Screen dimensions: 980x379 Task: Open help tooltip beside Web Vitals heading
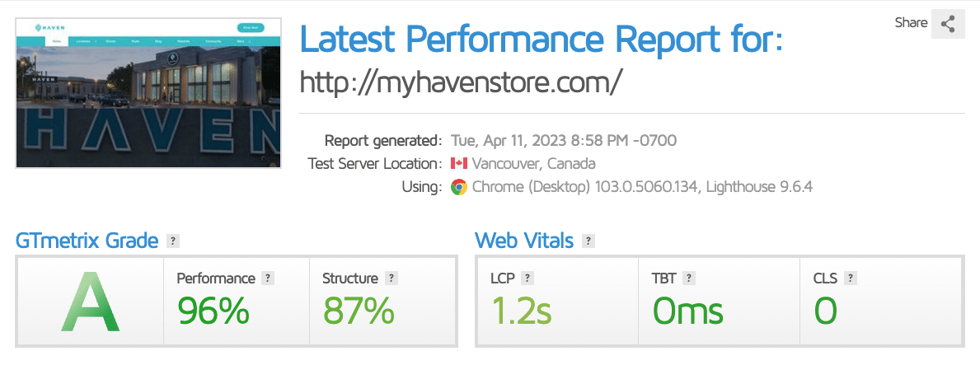click(588, 241)
